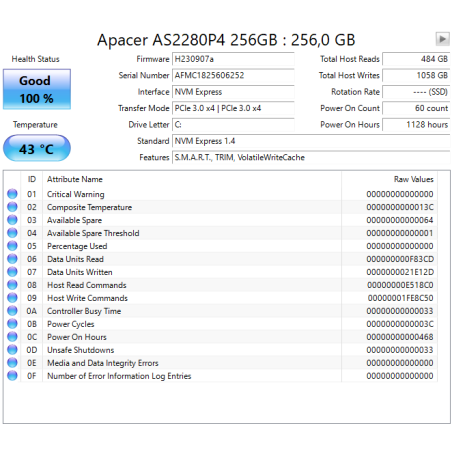Click the Attribute Name column header
This screenshot has width=452, height=452.
192,179
